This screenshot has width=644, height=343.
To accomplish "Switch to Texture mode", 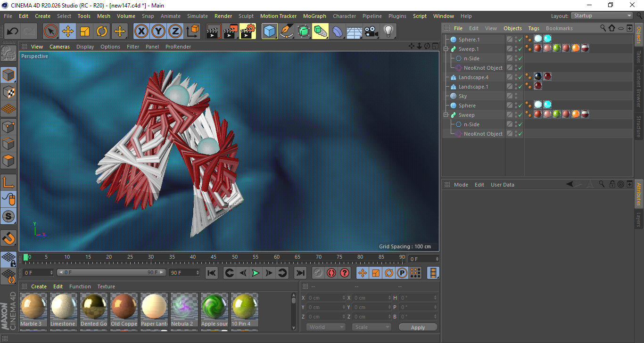I will pyautogui.click(x=8, y=92).
